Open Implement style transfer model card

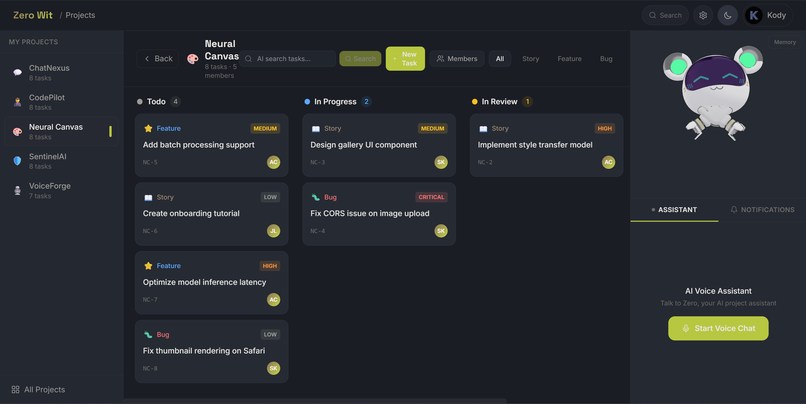coord(546,145)
